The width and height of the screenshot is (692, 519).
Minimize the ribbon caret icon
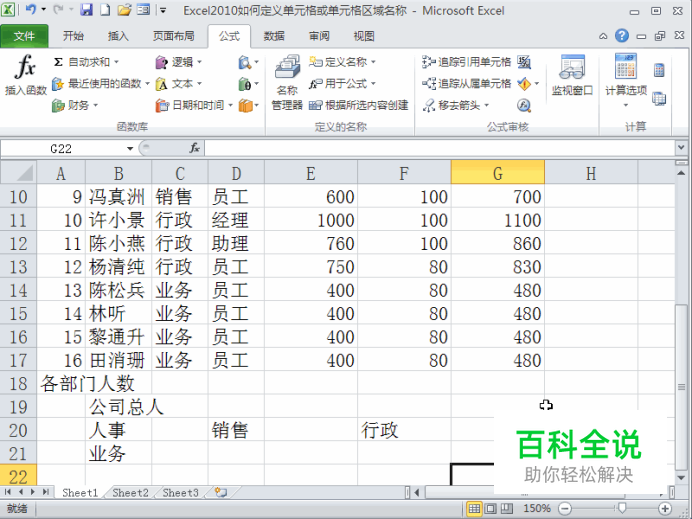(603, 36)
